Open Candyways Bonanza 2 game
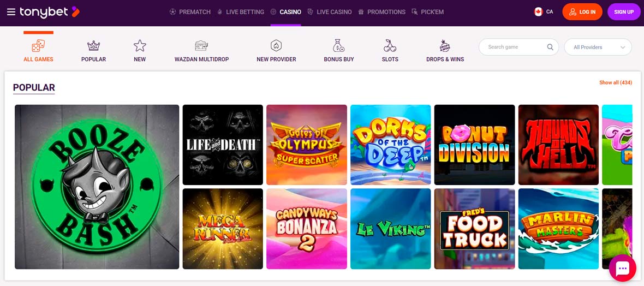Image resolution: width=644 pixels, height=286 pixels. [x=307, y=229]
